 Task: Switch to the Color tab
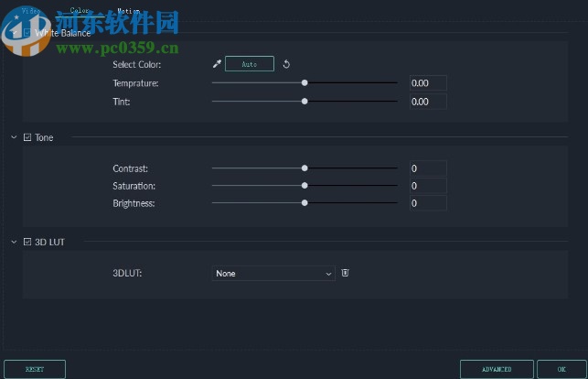point(80,10)
